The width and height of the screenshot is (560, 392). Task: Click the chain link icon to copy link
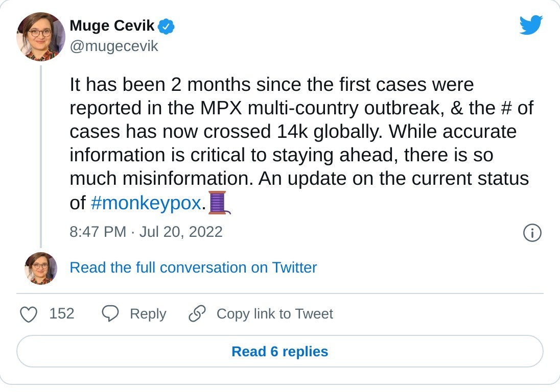tap(197, 314)
